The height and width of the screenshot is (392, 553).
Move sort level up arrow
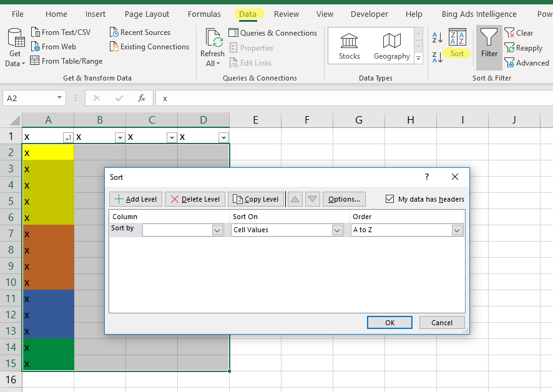coord(295,199)
